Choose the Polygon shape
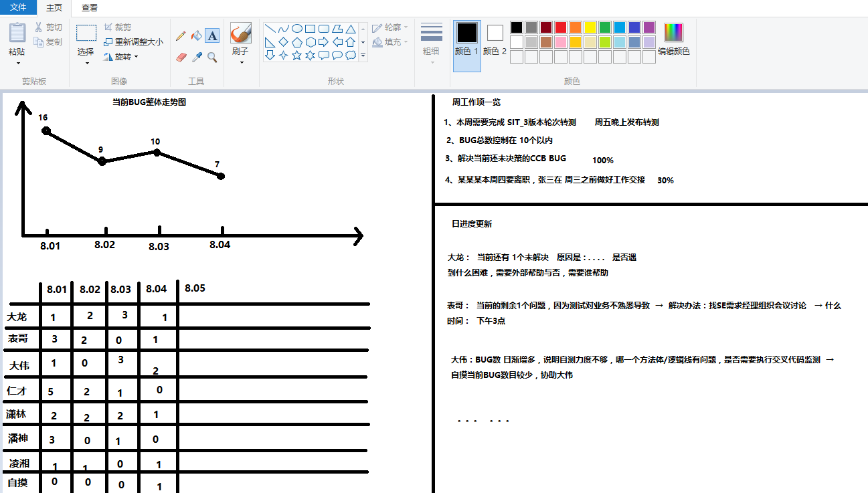 click(337, 29)
